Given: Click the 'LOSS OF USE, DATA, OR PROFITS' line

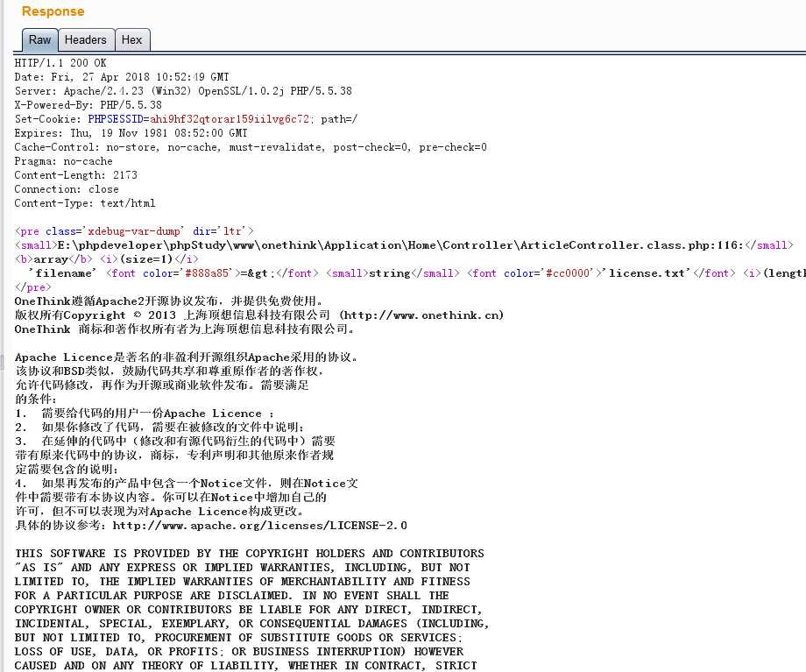Looking at the screenshot, I should point(239,652).
